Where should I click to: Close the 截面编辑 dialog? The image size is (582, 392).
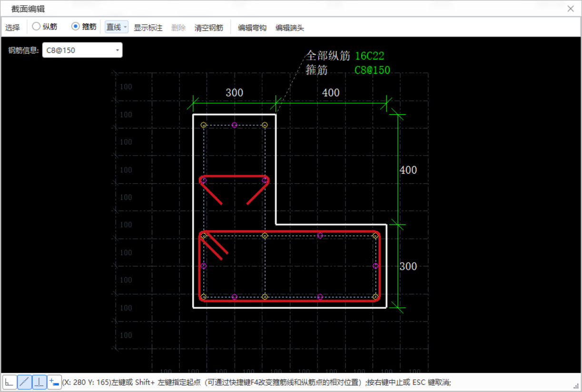(x=571, y=9)
